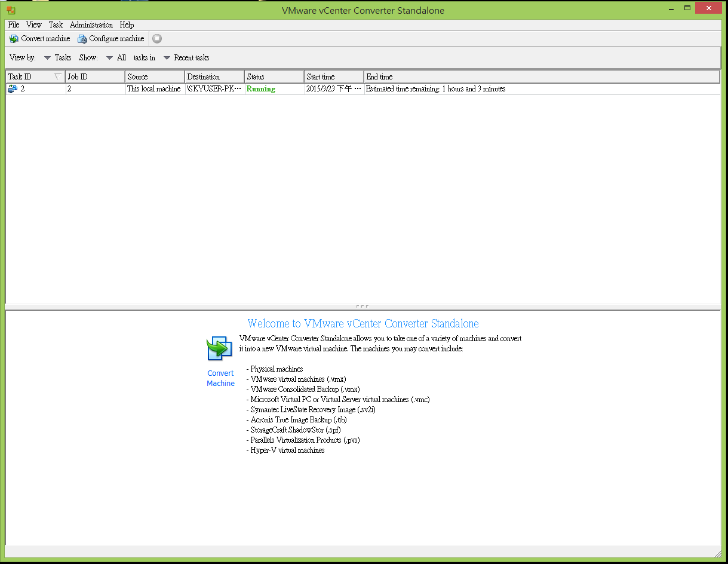Select the SKYUSER-PK destination cell
The image size is (728, 564).
click(215, 89)
